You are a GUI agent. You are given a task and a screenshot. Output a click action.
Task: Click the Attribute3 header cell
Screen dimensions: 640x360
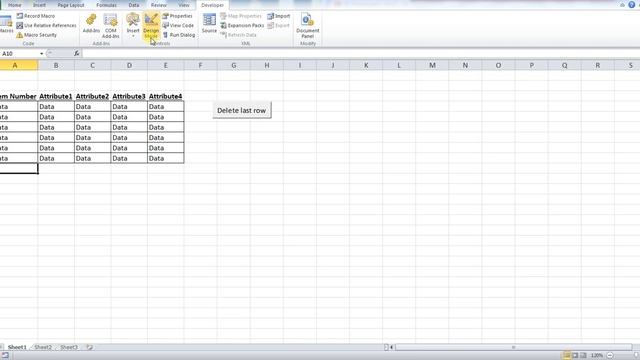(129, 96)
